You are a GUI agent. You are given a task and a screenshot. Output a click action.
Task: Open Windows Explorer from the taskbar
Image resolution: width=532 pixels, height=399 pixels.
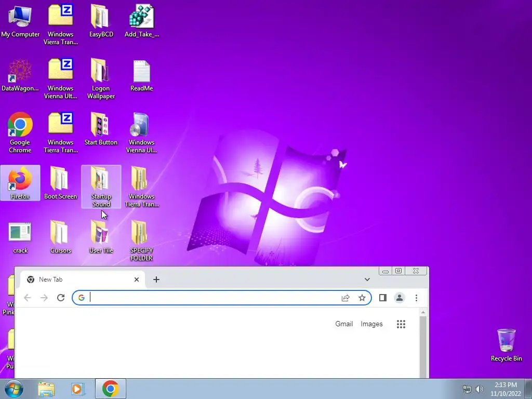click(46, 389)
